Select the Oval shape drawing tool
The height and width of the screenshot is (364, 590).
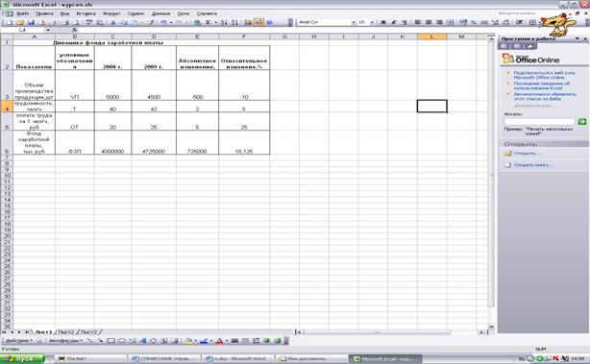pos(121,341)
